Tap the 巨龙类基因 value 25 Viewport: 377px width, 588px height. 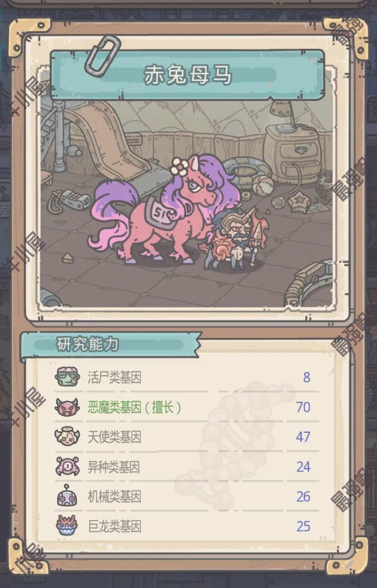pyautogui.click(x=303, y=526)
